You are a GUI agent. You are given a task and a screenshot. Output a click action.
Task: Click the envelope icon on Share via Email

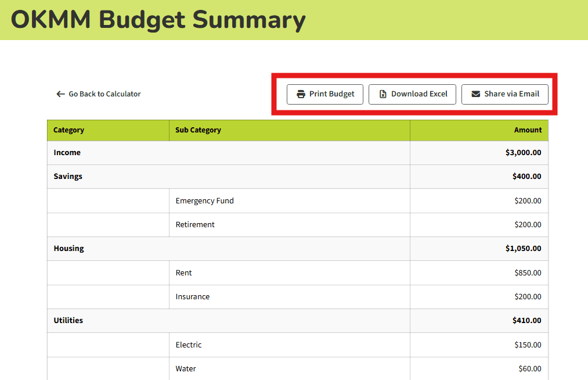click(476, 94)
